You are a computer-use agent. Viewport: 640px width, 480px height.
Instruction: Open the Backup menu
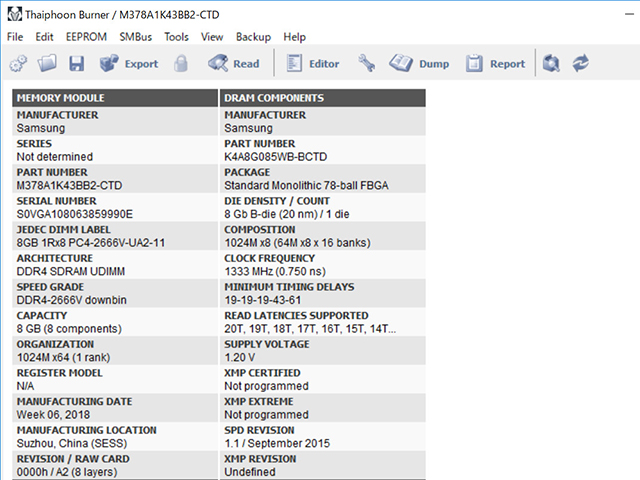253,37
